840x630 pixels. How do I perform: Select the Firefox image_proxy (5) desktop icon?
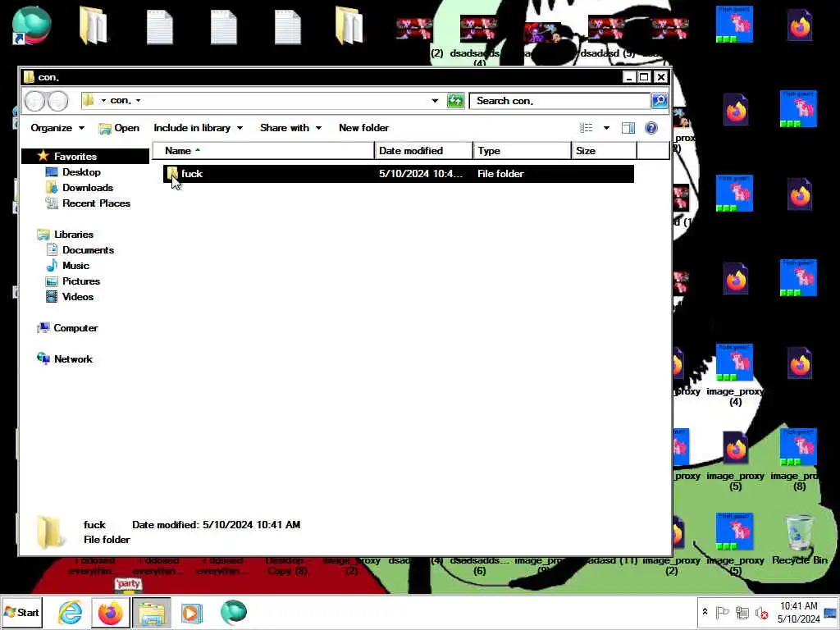coord(735,461)
